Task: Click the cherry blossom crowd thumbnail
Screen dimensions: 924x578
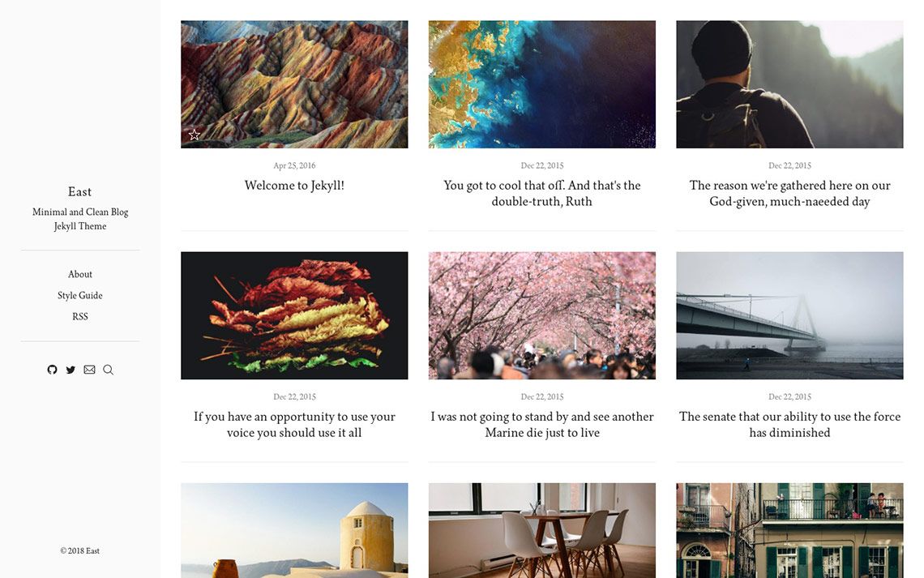Action: tap(541, 315)
